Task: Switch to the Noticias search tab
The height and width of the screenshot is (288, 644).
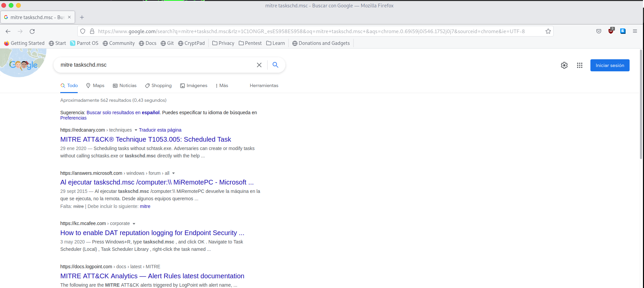Action: point(125,86)
